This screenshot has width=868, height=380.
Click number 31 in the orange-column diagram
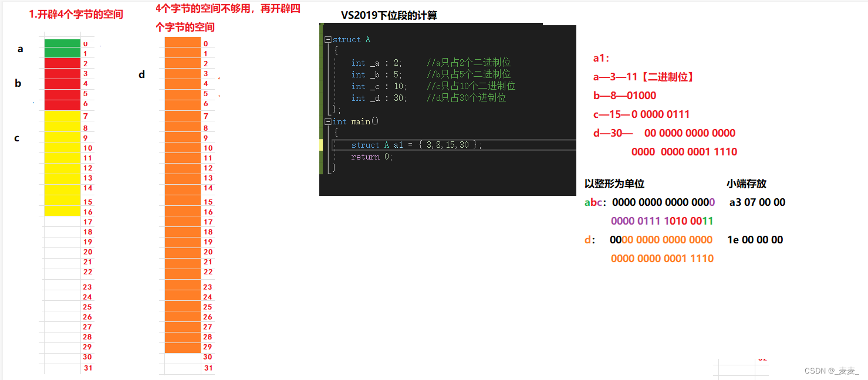click(208, 368)
